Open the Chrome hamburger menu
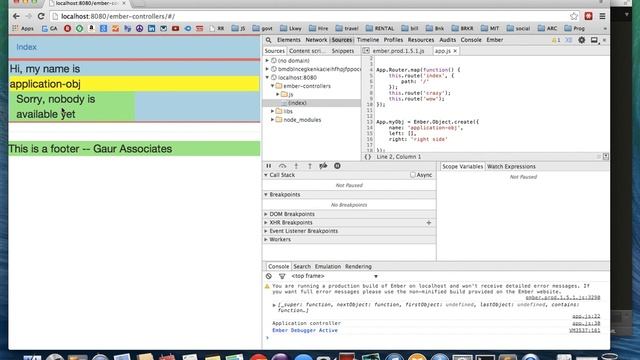Image resolution: width=640 pixels, height=360 pixels. pyautogui.click(x=602, y=16)
